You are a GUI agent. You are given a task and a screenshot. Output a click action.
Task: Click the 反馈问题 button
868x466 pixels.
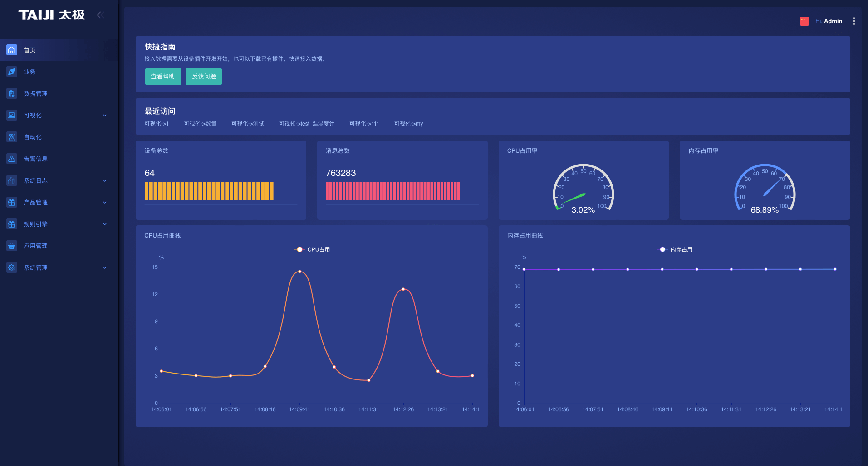[204, 77]
